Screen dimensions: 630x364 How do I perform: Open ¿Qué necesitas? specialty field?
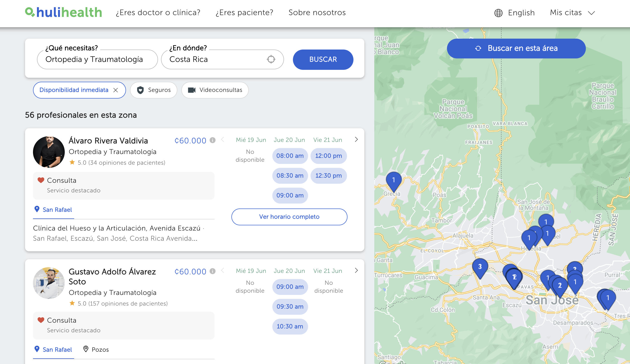click(97, 59)
